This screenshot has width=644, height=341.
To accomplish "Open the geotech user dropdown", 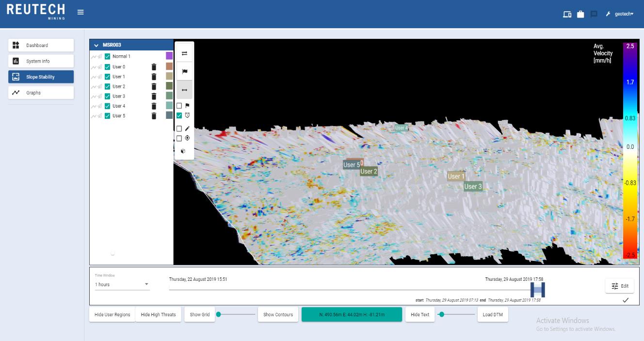I will point(624,14).
